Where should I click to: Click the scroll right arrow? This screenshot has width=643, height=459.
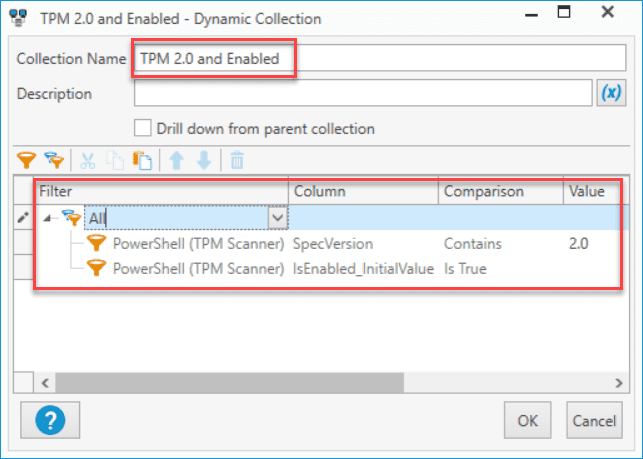[618, 383]
